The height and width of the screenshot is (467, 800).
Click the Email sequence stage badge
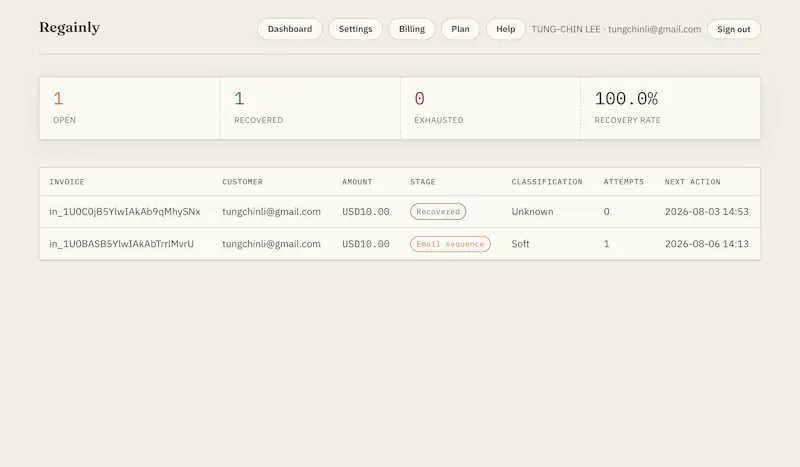pos(451,244)
